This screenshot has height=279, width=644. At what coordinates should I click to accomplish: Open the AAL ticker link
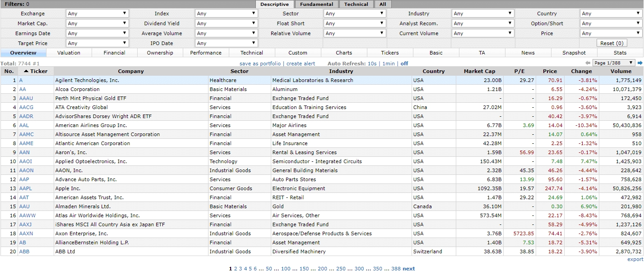tap(24, 125)
